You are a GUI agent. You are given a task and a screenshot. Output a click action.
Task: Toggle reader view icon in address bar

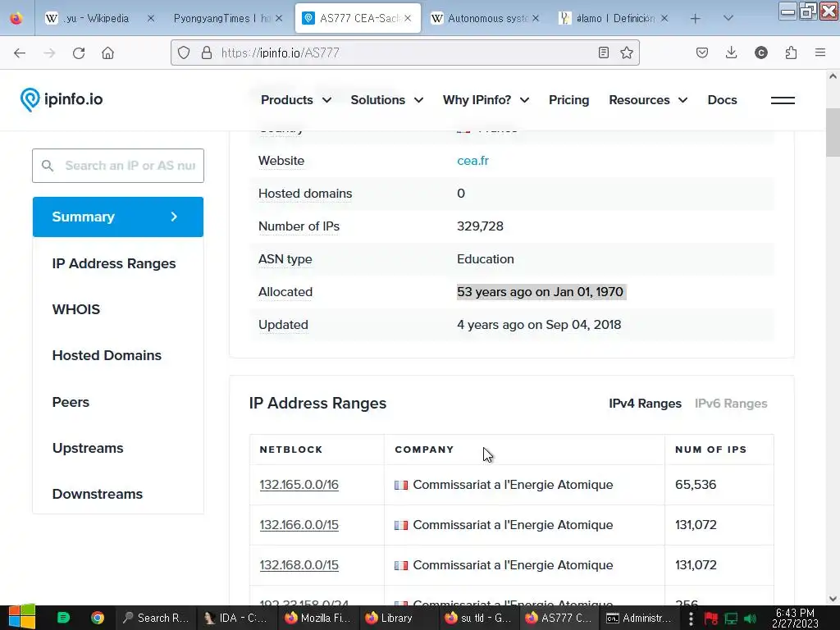click(x=603, y=52)
